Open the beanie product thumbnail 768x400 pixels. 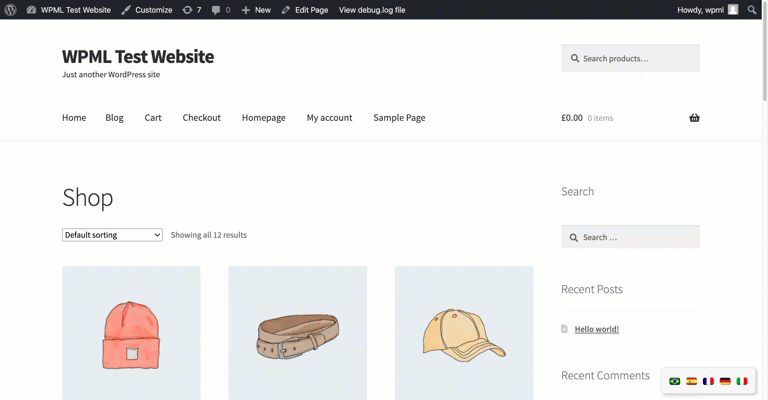click(131, 333)
